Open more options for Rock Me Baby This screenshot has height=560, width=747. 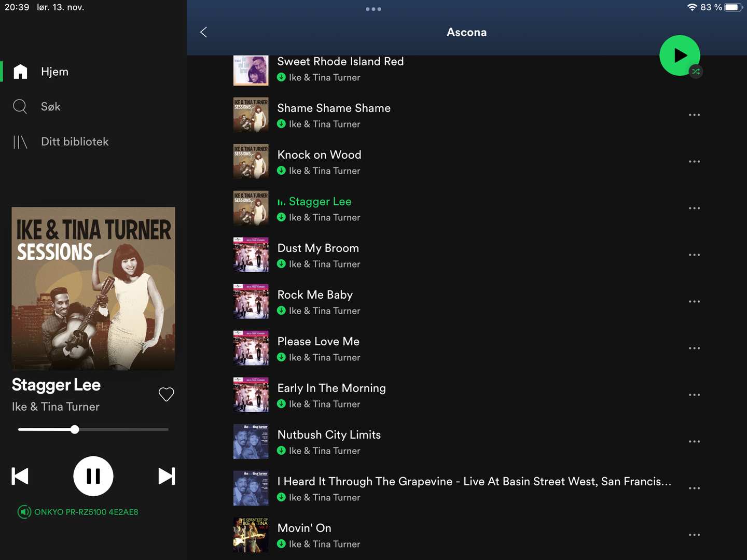click(x=694, y=301)
